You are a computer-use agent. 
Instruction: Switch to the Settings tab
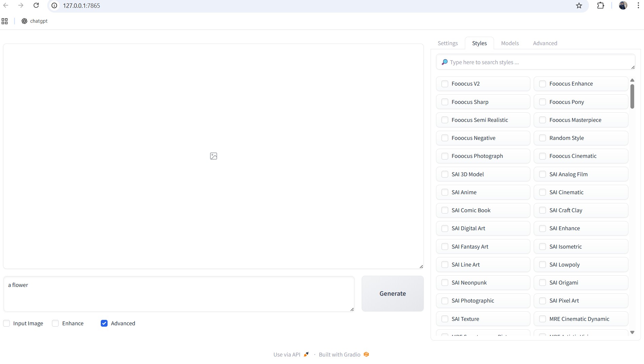click(448, 43)
